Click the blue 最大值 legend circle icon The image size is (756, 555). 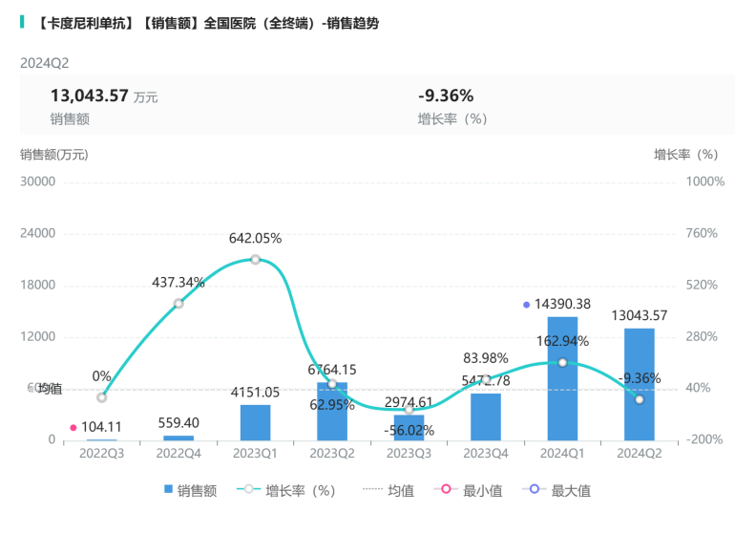click(x=535, y=490)
